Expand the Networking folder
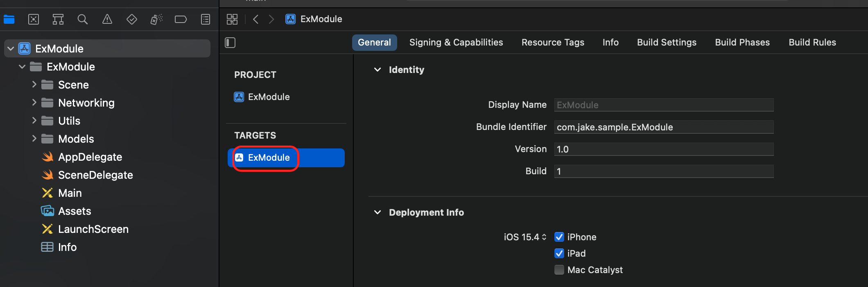Viewport: 868px width, 287px height. (34, 102)
